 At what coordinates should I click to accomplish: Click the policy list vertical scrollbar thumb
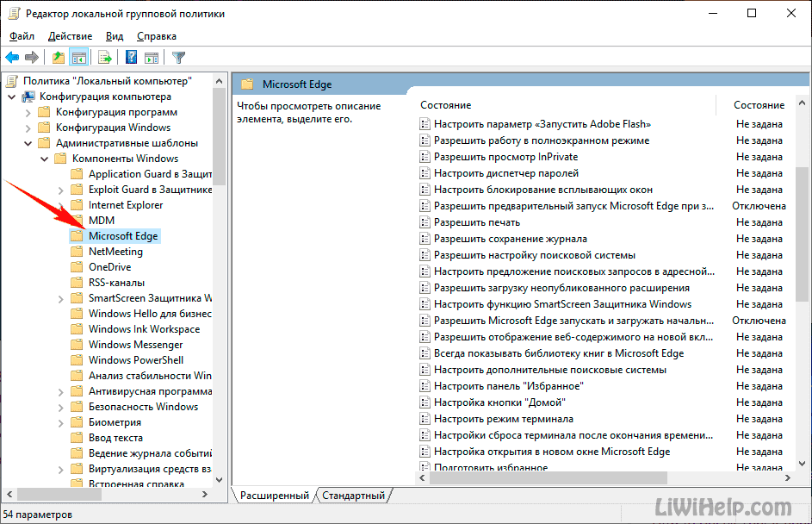coord(802,234)
